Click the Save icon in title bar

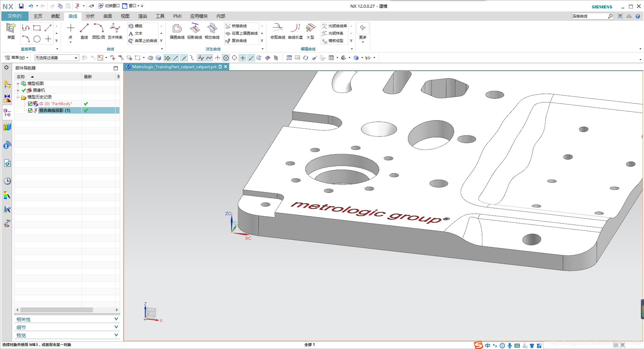pos(21,6)
